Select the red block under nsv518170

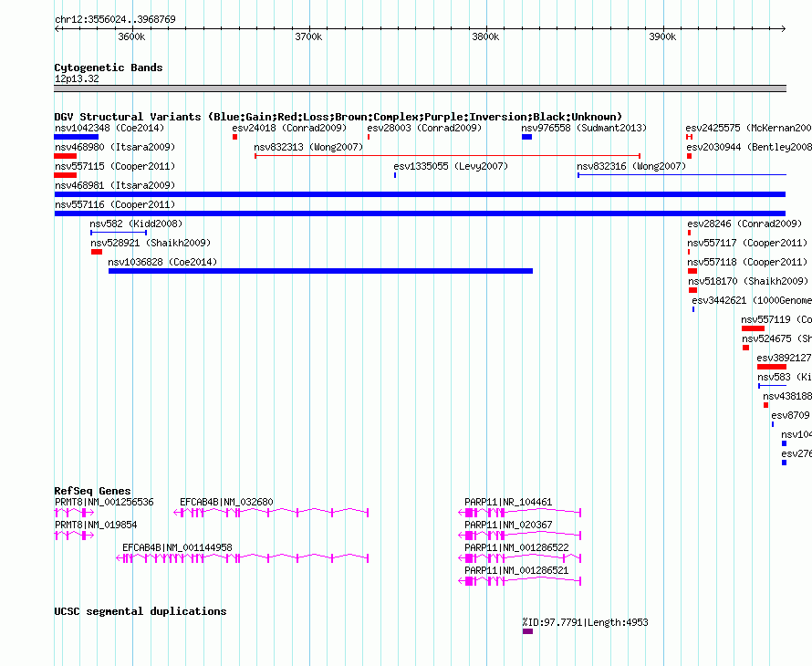(692, 290)
